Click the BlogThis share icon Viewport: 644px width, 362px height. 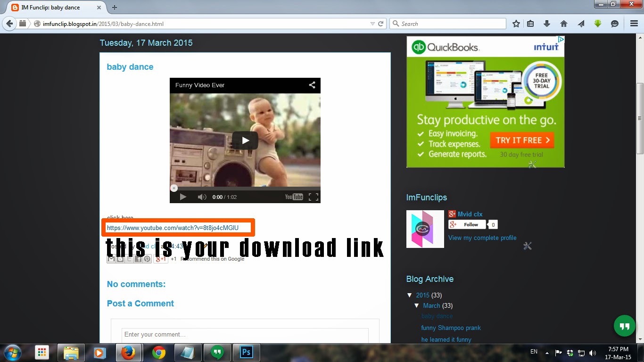120,259
